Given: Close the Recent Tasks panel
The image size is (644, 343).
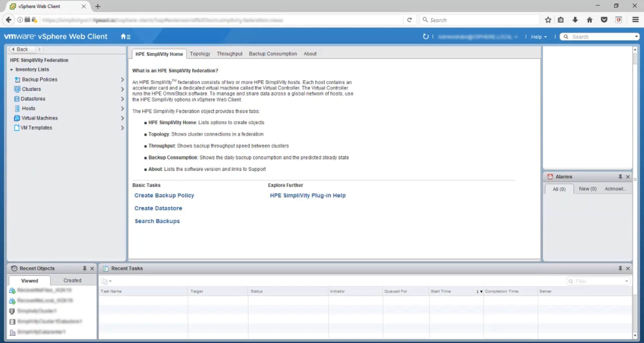Looking at the screenshot, I should 628,268.
